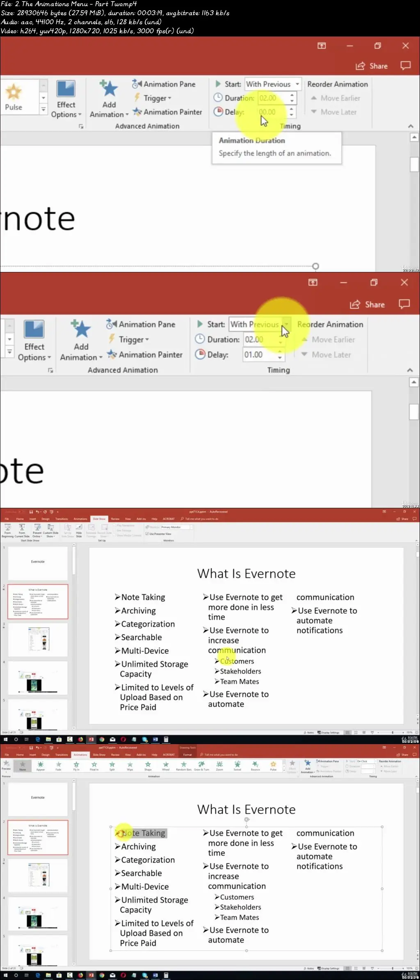Open Ribbon Display Options in the top frame
The image size is (420, 980).
point(322,46)
